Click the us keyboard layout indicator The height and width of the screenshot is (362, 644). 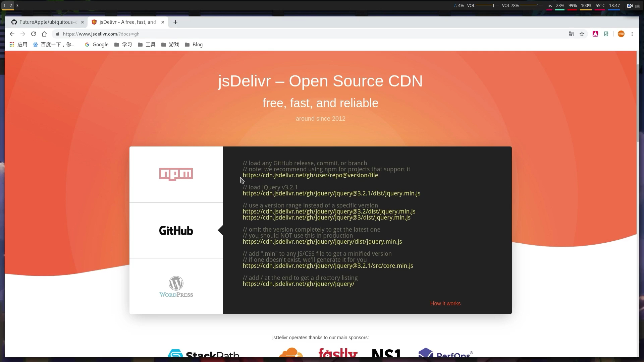point(549,6)
